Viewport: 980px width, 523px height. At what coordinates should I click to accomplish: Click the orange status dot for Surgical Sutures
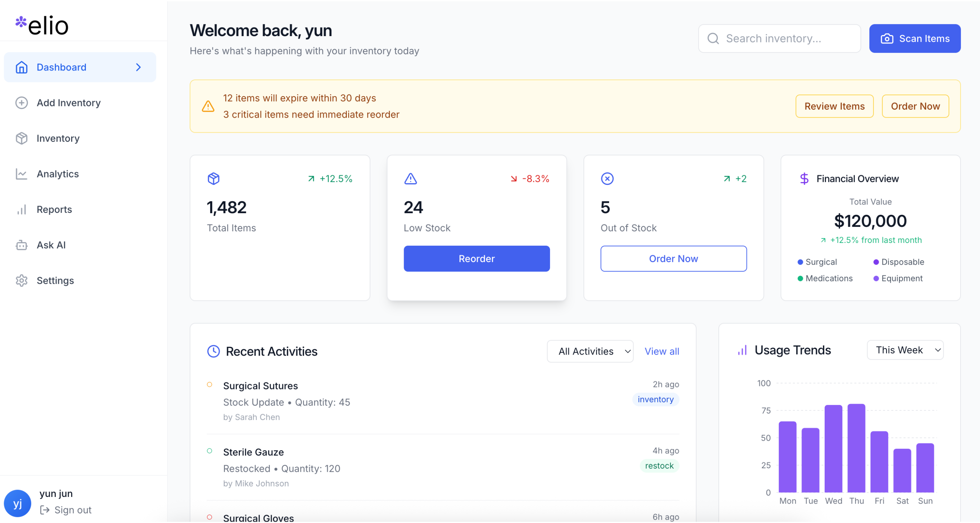click(209, 385)
